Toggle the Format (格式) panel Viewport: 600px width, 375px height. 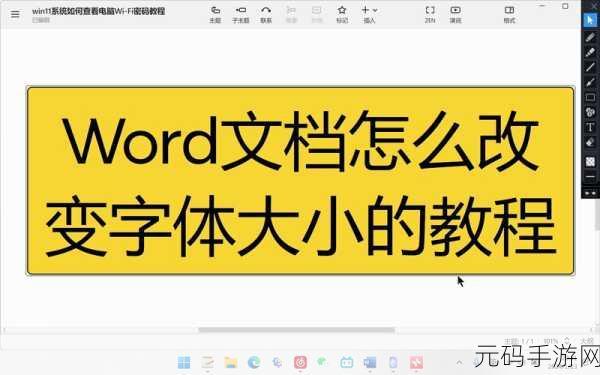(x=509, y=14)
